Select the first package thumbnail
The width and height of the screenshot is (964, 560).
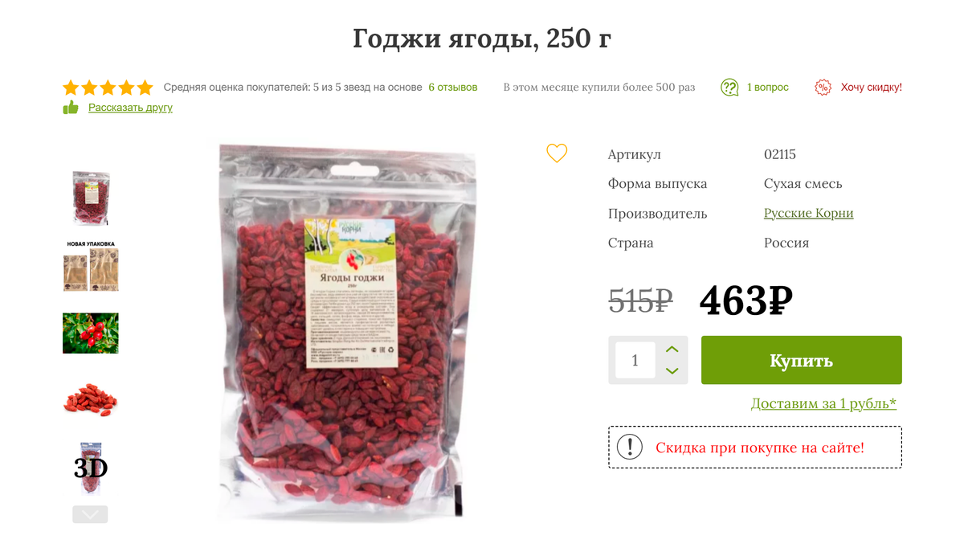tap(91, 198)
